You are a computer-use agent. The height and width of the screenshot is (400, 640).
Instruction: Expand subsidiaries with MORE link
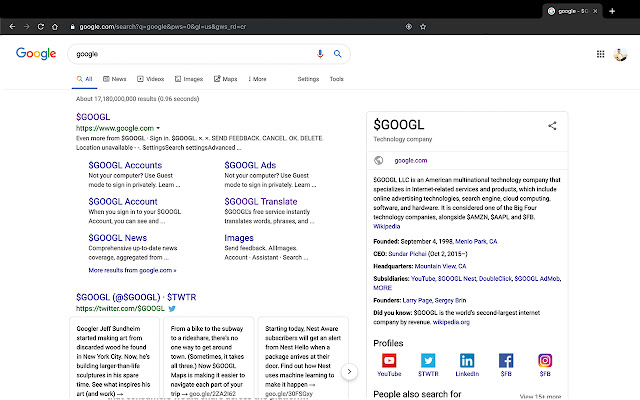[382, 288]
